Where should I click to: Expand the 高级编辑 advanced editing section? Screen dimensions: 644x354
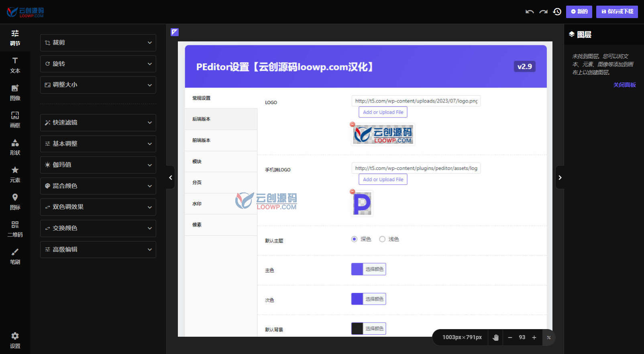click(x=98, y=250)
